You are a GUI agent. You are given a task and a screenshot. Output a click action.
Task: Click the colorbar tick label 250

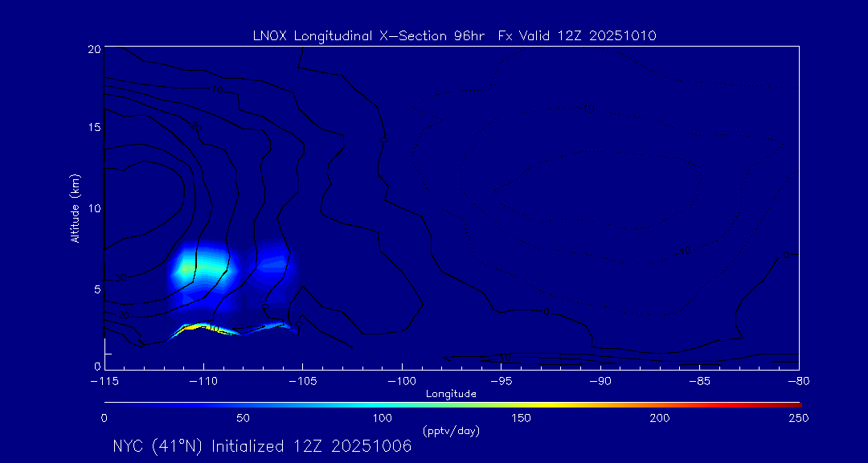(x=798, y=418)
